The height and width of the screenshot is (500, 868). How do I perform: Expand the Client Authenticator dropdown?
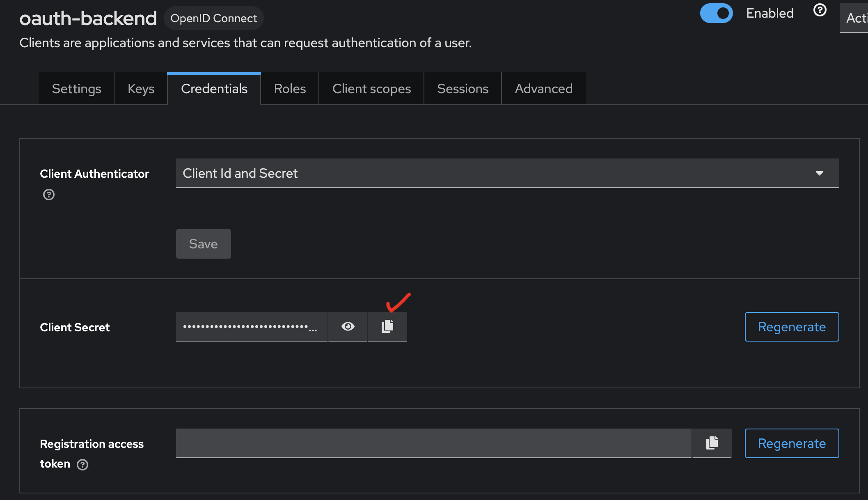click(x=507, y=173)
